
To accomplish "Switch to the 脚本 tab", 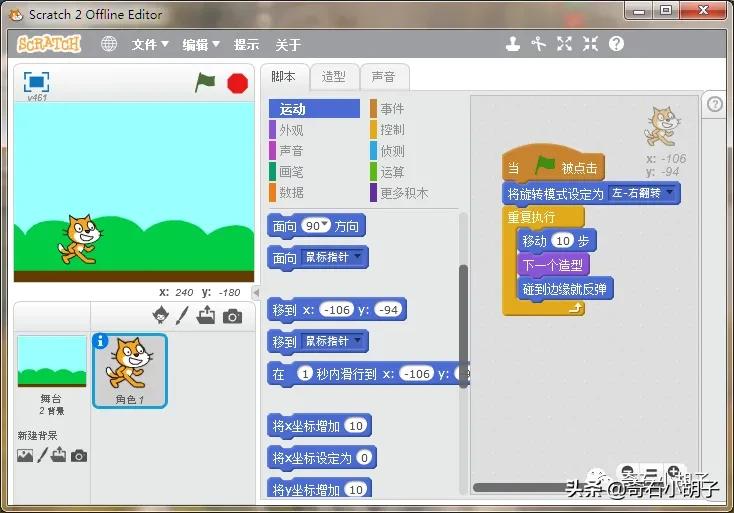I will coord(284,76).
